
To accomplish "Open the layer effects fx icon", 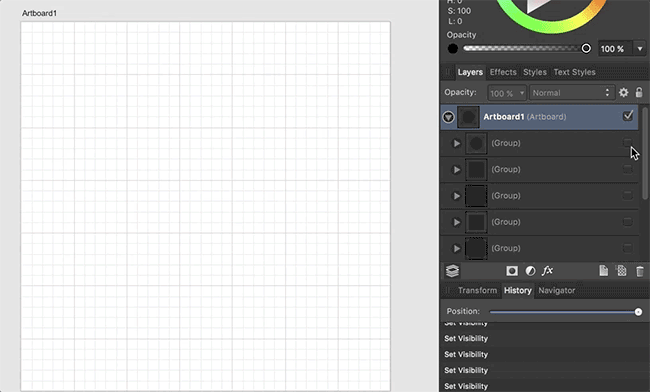I will click(x=548, y=271).
